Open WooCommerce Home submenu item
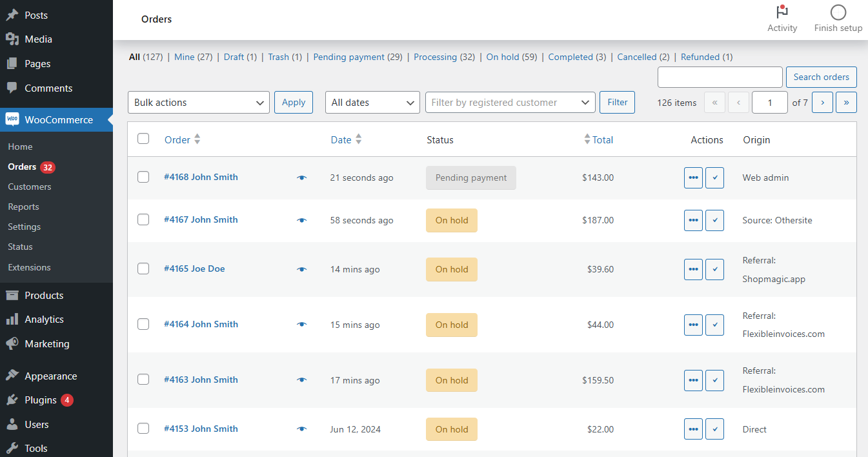This screenshot has width=868, height=457. pos(20,147)
